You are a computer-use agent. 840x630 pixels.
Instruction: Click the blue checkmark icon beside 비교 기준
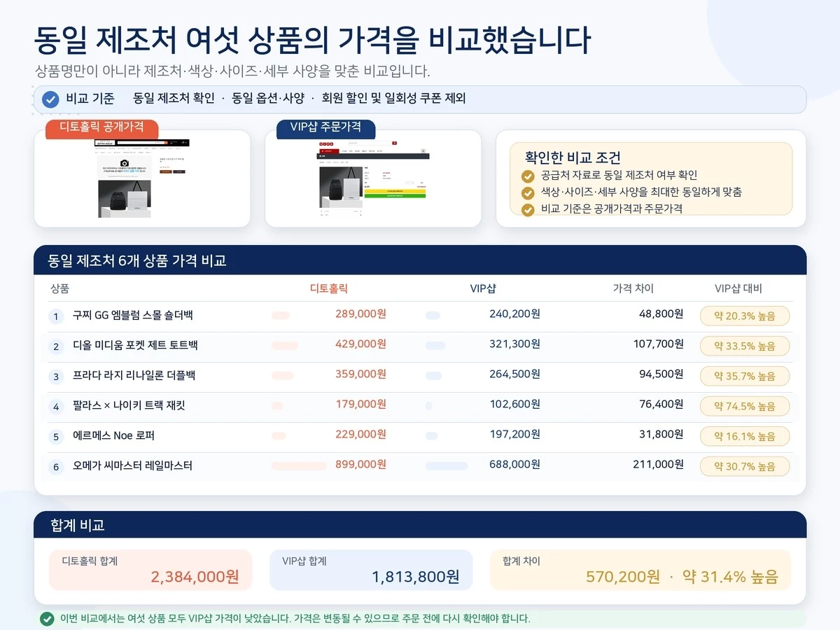pyautogui.click(x=50, y=99)
